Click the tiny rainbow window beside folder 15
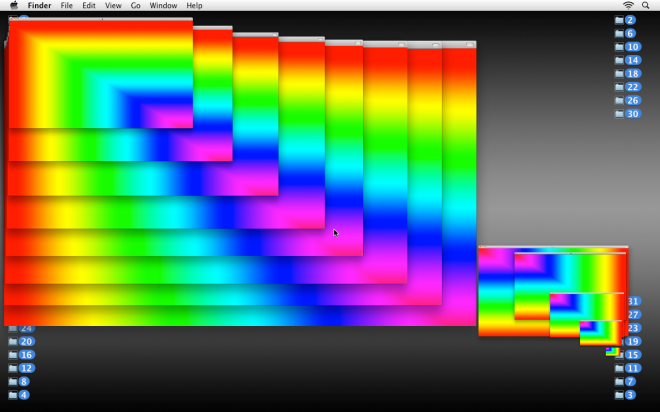 (612, 351)
